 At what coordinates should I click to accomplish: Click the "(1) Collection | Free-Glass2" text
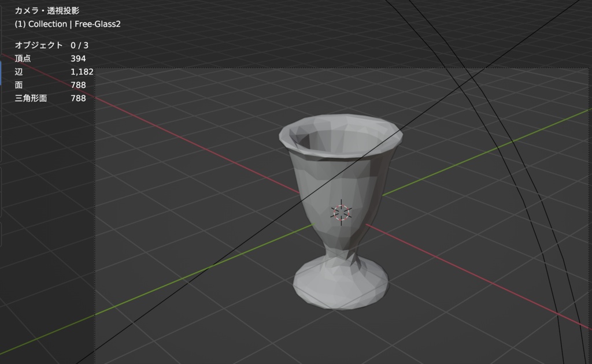(x=68, y=24)
